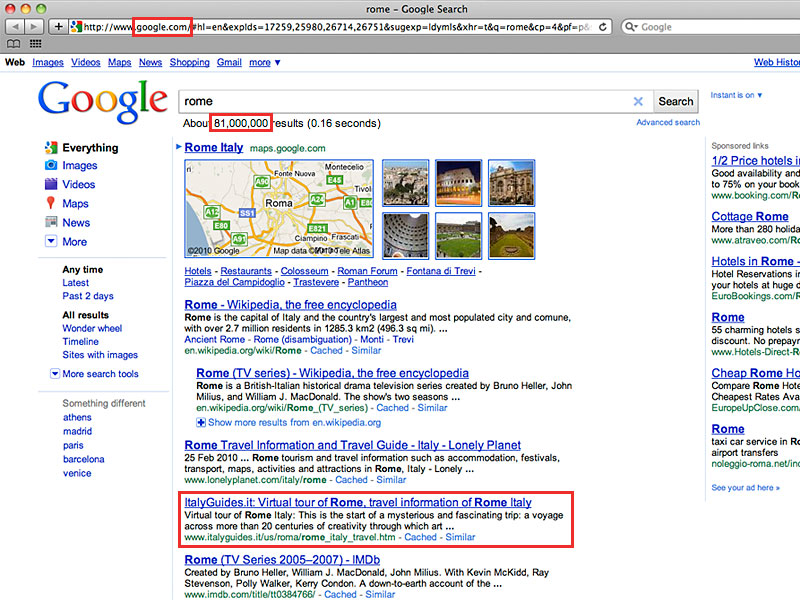
Task: Expand the More search categories arrow
Action: (51, 242)
